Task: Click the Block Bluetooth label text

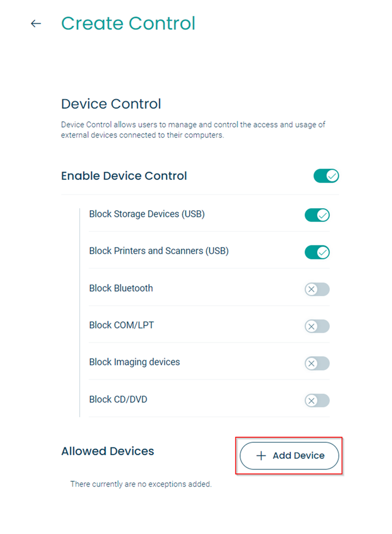Action: (x=121, y=288)
